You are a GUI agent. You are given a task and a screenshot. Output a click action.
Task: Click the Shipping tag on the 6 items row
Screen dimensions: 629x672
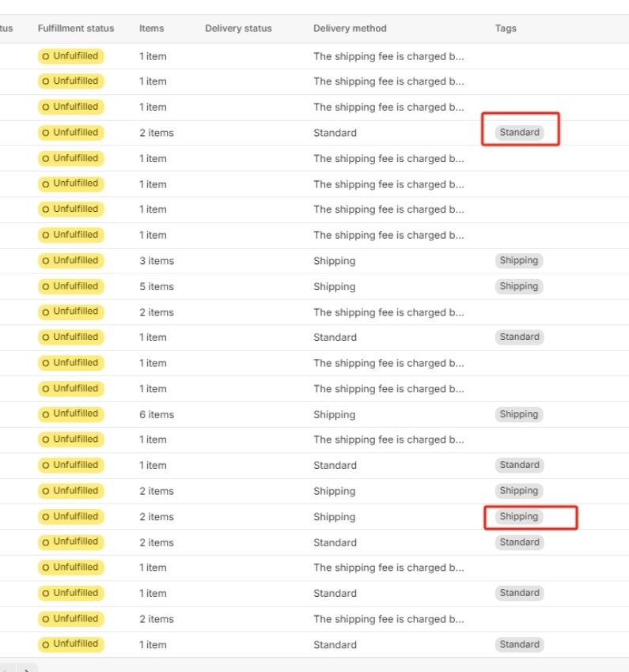(519, 414)
